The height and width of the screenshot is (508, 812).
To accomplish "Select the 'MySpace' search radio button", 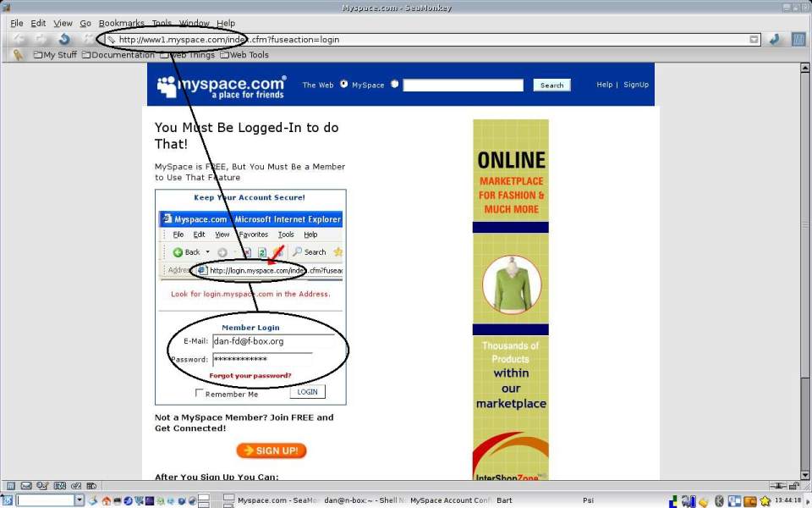I will [394, 85].
